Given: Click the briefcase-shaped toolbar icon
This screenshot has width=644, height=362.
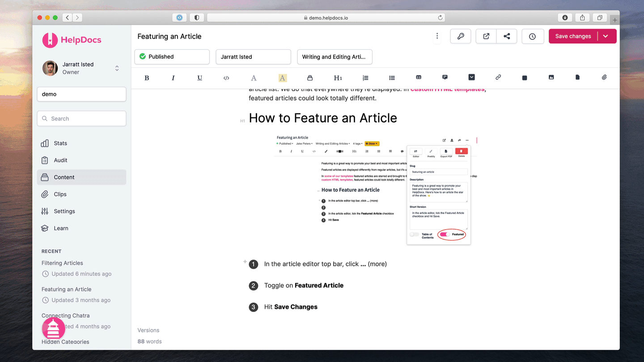Looking at the screenshot, I should (310, 78).
